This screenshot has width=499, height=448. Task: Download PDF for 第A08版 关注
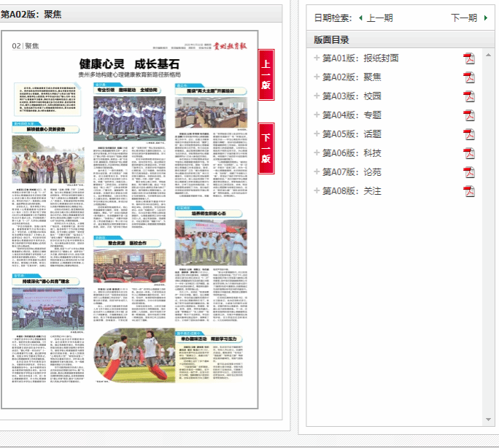469,191
